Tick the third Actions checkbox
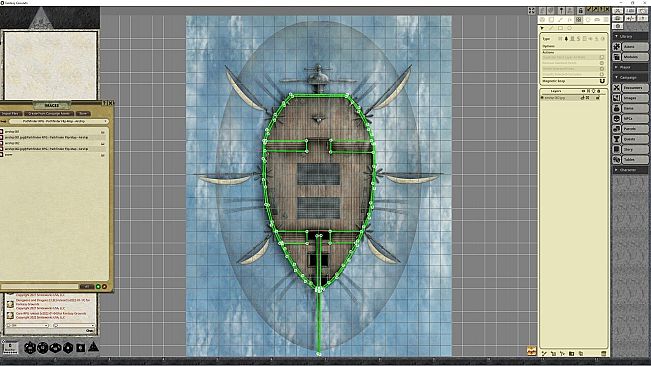The image size is (651, 366). tap(602, 69)
